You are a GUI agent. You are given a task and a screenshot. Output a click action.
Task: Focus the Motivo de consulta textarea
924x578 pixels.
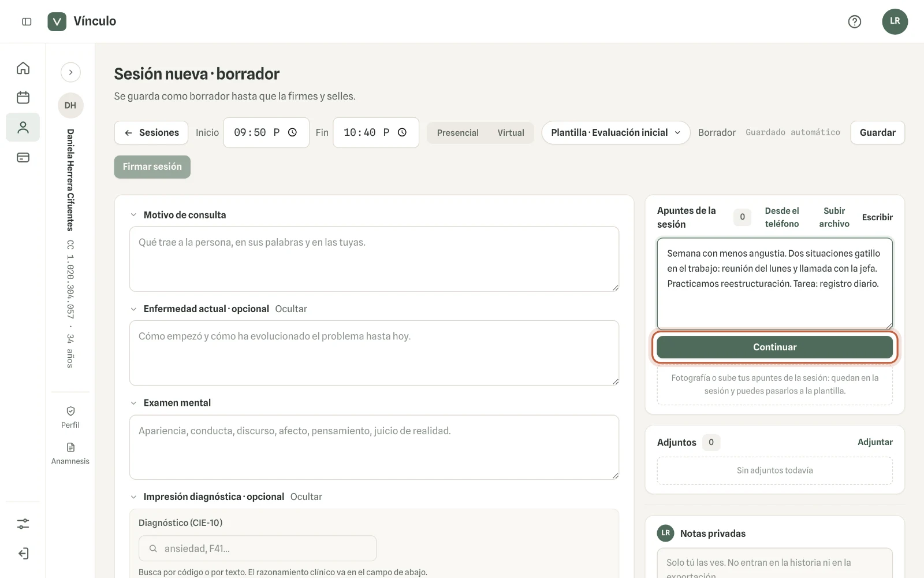(374, 259)
